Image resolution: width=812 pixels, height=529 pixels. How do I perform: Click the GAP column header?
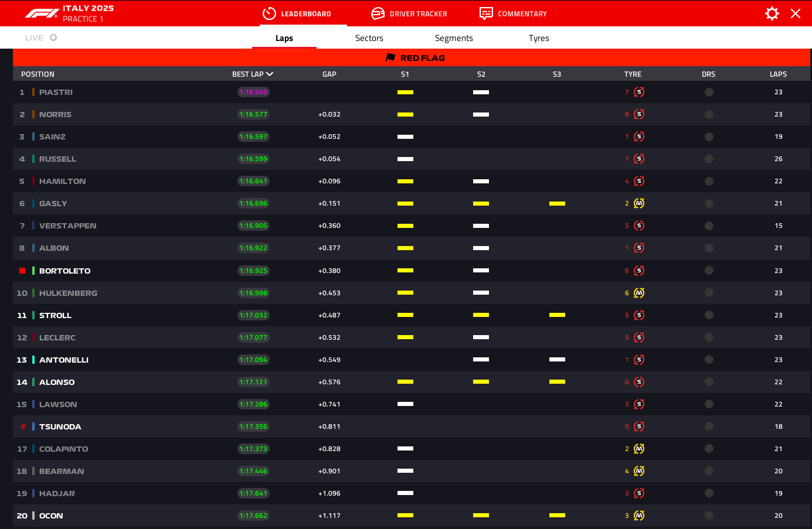[329, 74]
